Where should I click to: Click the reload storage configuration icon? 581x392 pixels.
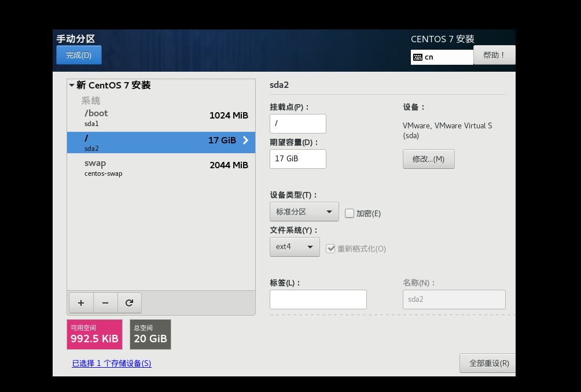(129, 303)
